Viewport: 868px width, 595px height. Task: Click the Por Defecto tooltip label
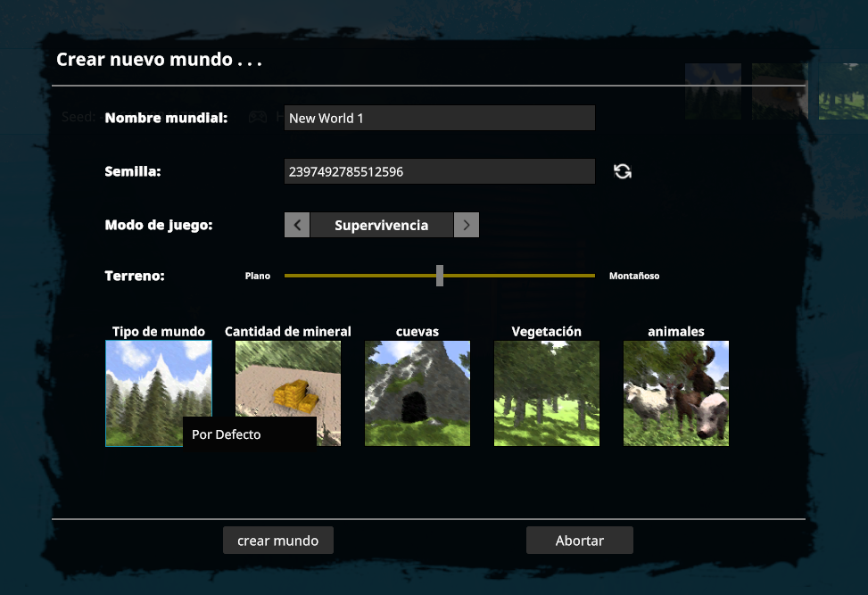click(227, 434)
